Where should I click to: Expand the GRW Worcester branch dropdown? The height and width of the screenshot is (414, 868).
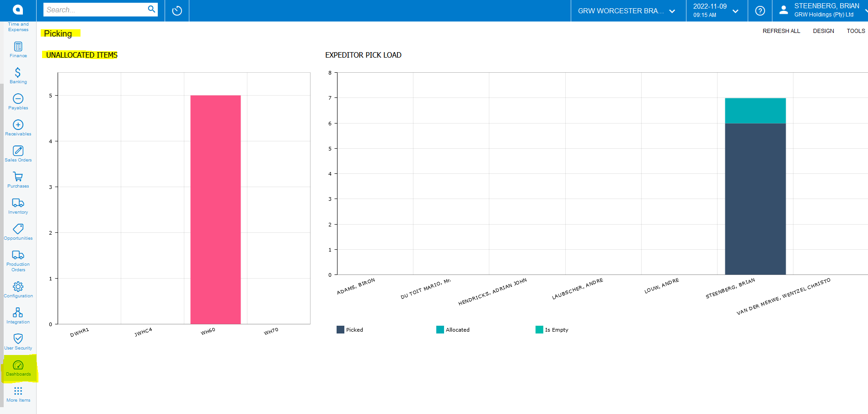click(x=627, y=11)
